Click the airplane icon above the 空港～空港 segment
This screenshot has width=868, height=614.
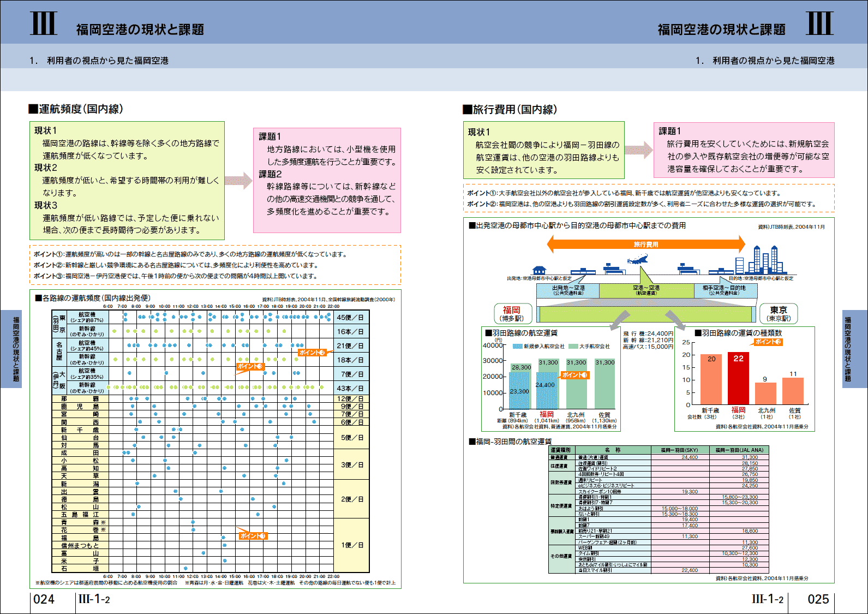tap(637, 260)
